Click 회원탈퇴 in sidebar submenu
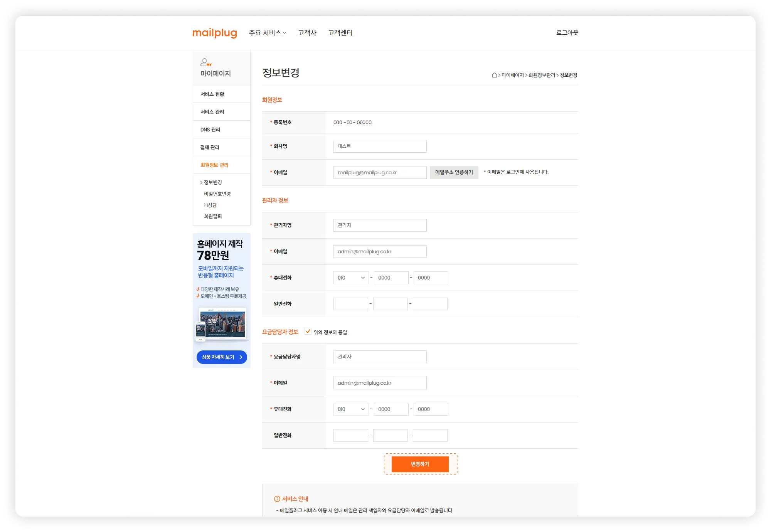The height and width of the screenshot is (532, 771). coord(213,216)
